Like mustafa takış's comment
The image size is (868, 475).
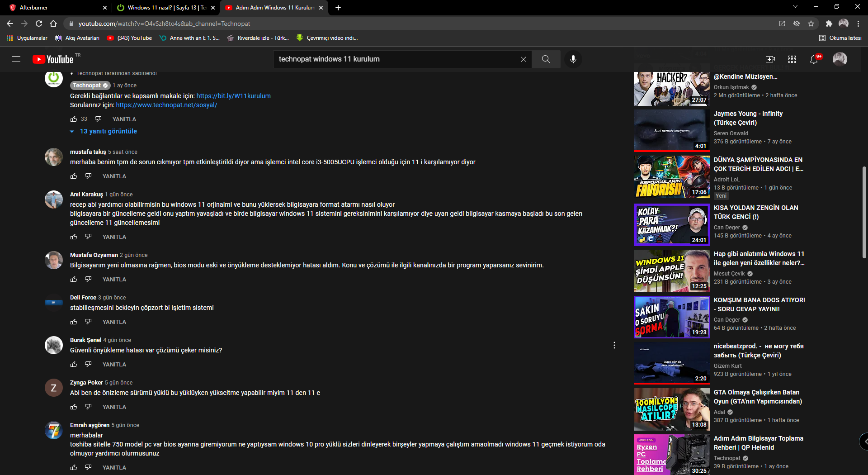point(74,176)
